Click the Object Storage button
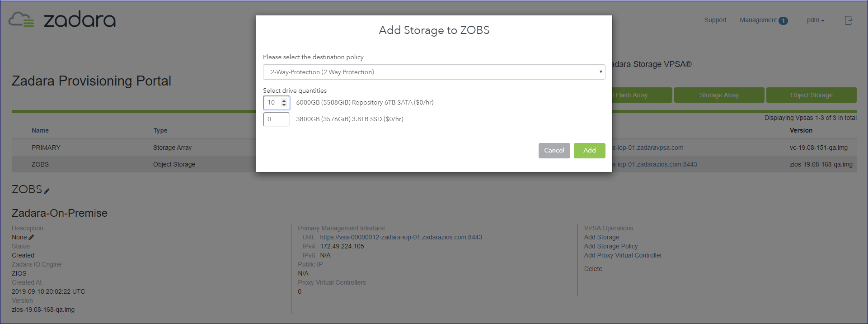 (811, 95)
